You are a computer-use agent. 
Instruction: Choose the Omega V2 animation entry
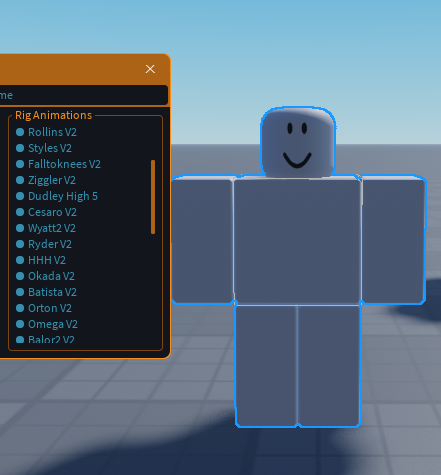click(53, 324)
